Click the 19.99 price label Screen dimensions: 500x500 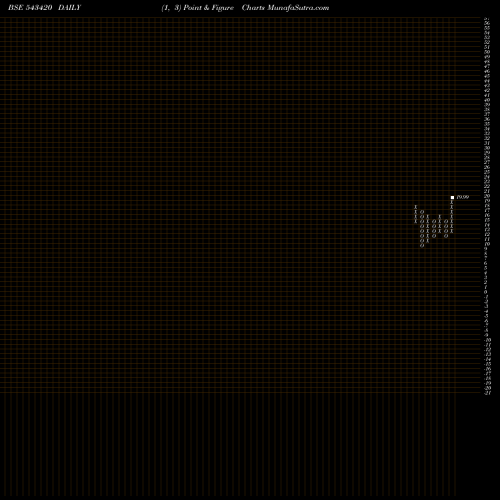pyautogui.click(x=463, y=197)
